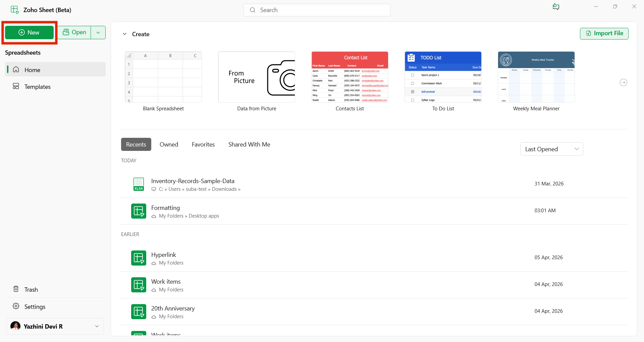This screenshot has width=644, height=342.
Task: Click the New spreadsheet button
Action: pos(29,33)
